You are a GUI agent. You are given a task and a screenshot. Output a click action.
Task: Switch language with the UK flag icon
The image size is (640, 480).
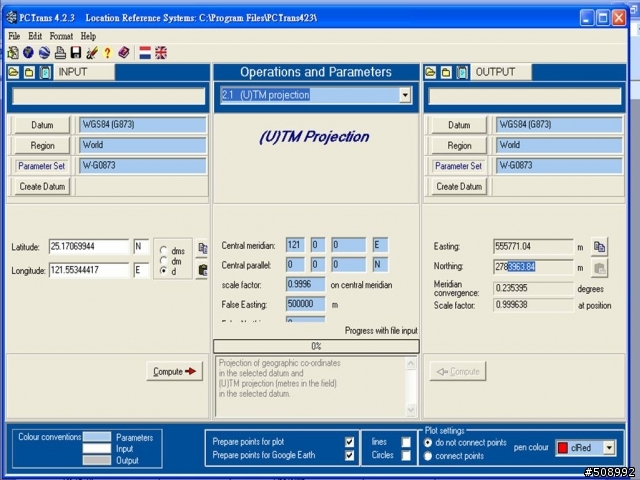coord(161,53)
